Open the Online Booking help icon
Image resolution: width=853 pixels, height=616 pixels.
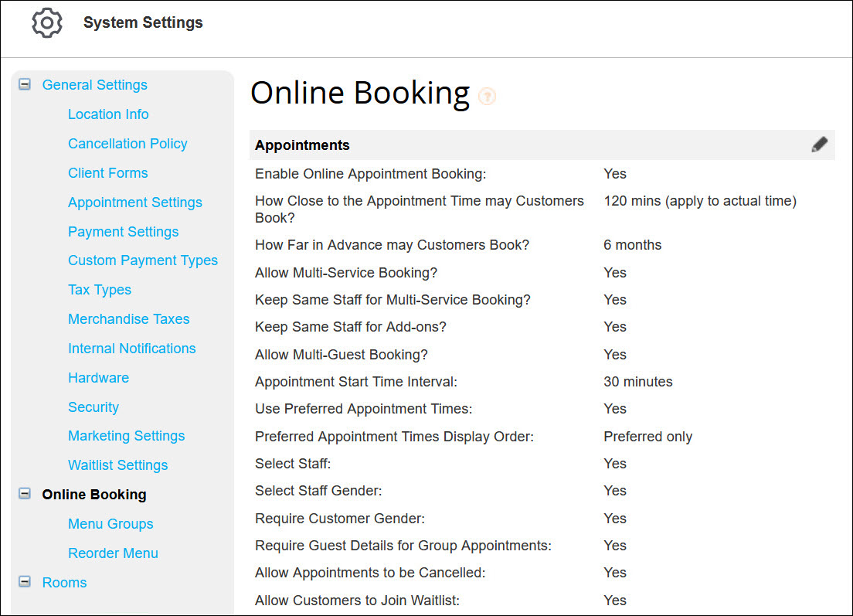point(488,96)
